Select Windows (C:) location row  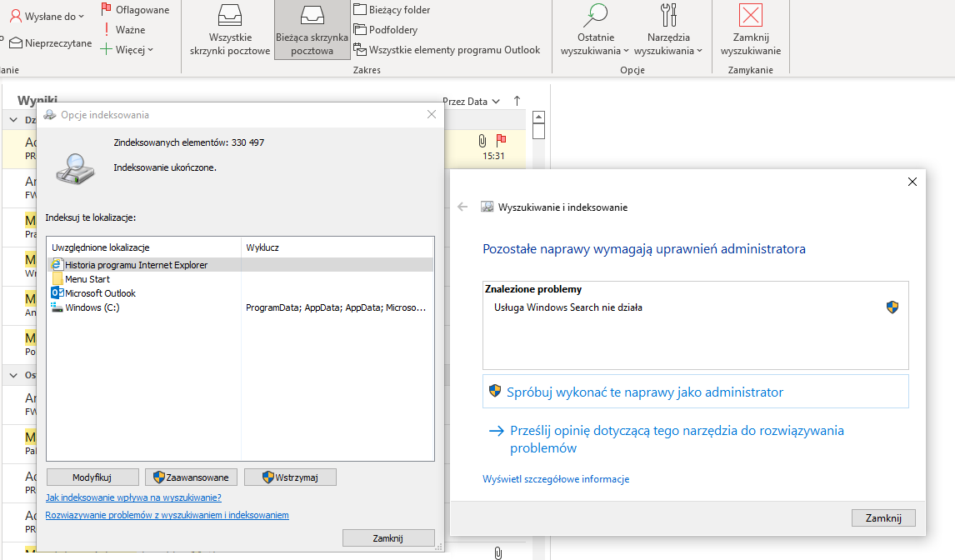pyautogui.click(x=240, y=307)
